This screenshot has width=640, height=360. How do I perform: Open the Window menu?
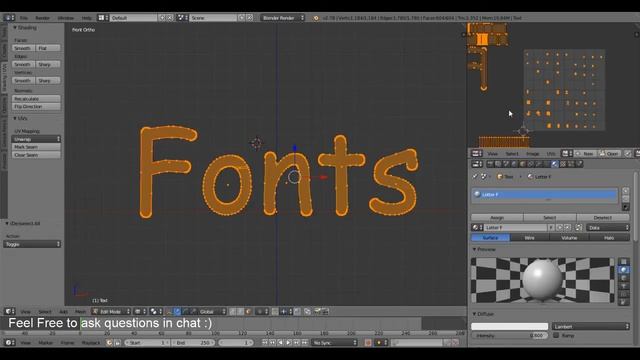65,18
